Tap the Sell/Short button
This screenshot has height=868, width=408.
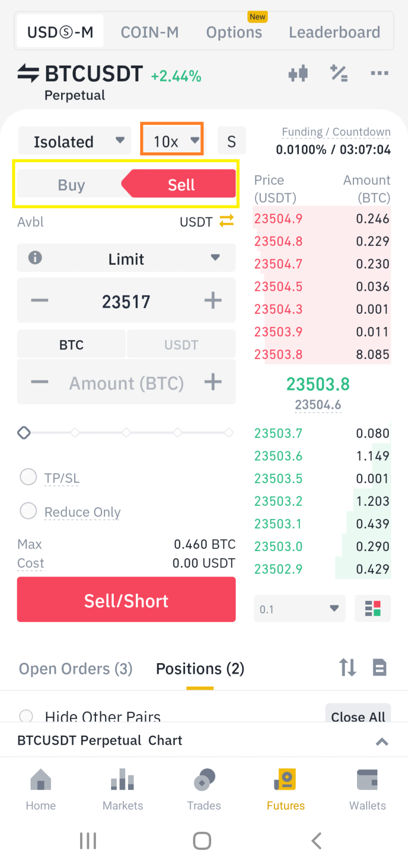pyautogui.click(x=126, y=600)
